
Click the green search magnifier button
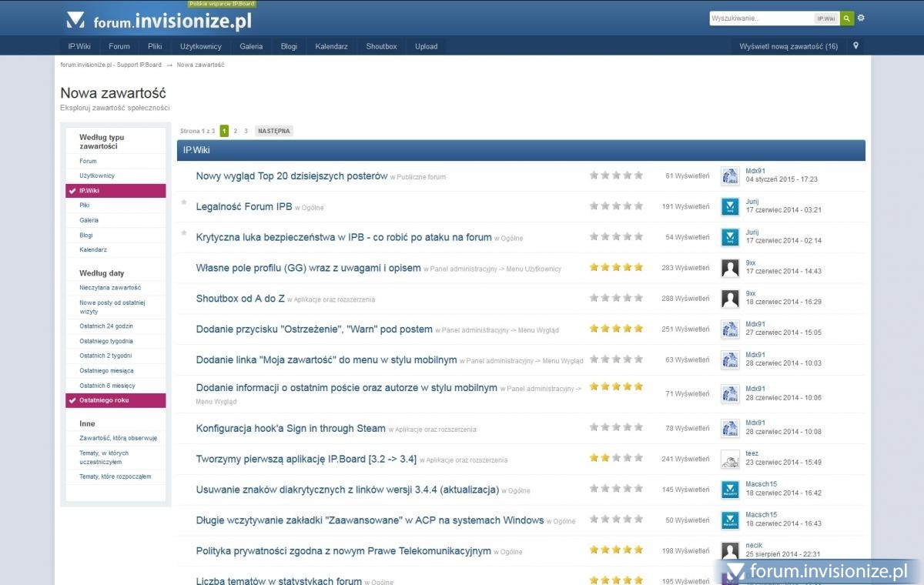(846, 18)
